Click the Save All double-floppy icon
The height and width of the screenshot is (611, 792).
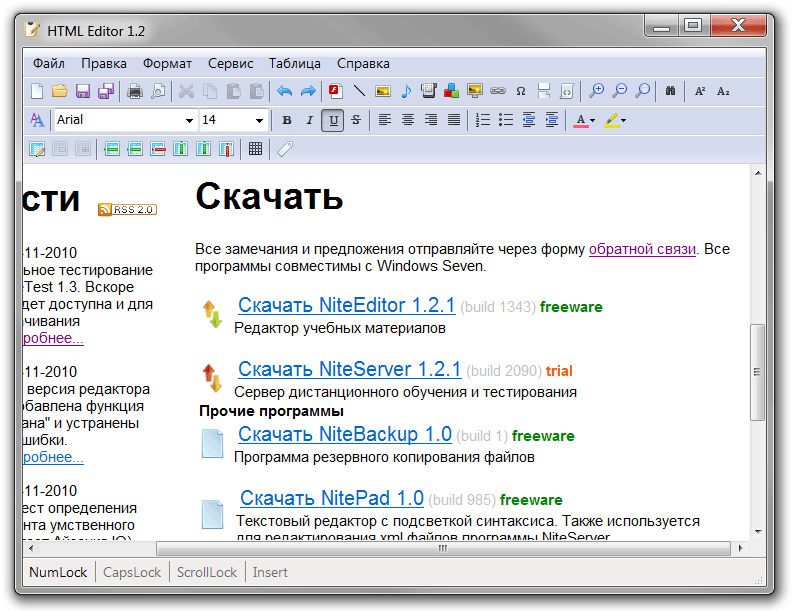pyautogui.click(x=106, y=91)
